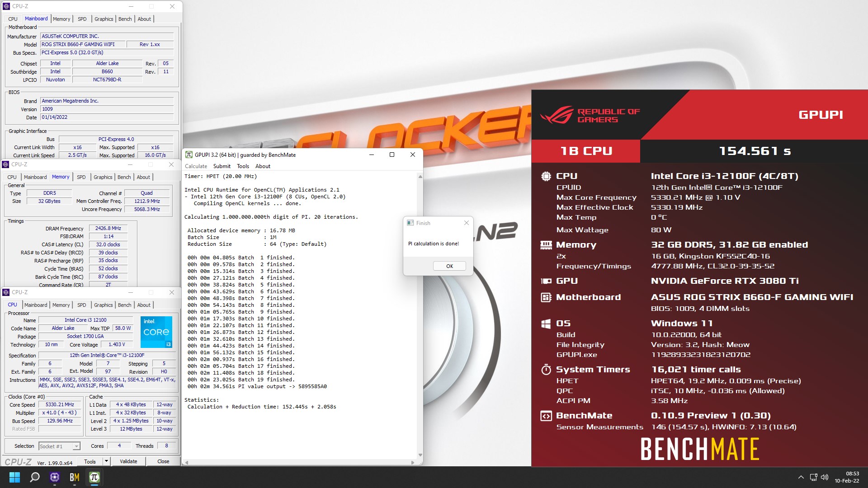Image resolution: width=868 pixels, height=488 pixels.
Task: Open Calculate menu in GPUPI
Action: (x=196, y=166)
